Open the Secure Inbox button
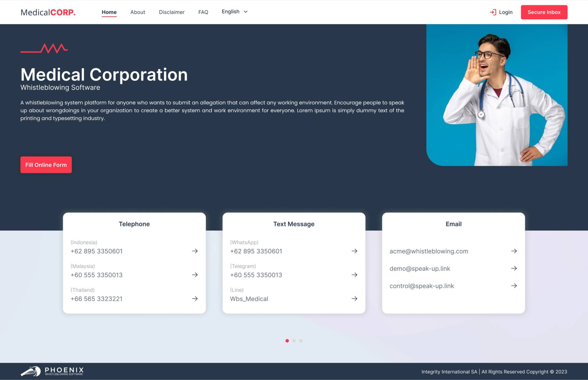 [x=544, y=12]
